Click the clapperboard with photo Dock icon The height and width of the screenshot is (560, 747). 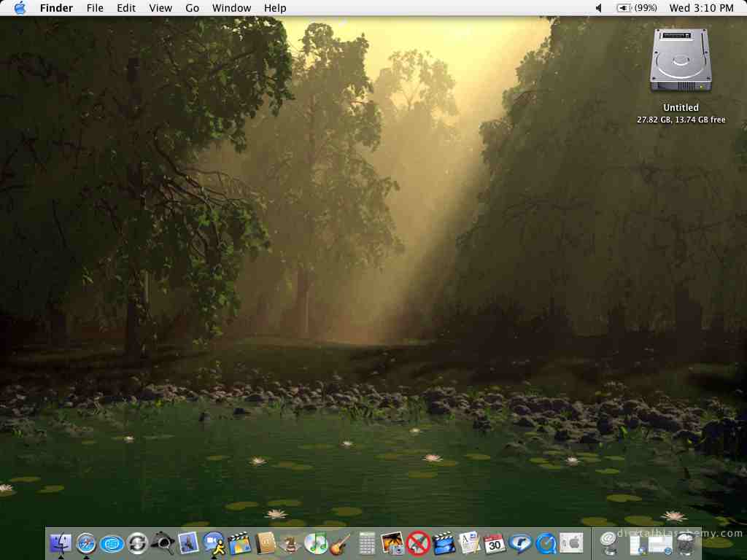click(239, 543)
